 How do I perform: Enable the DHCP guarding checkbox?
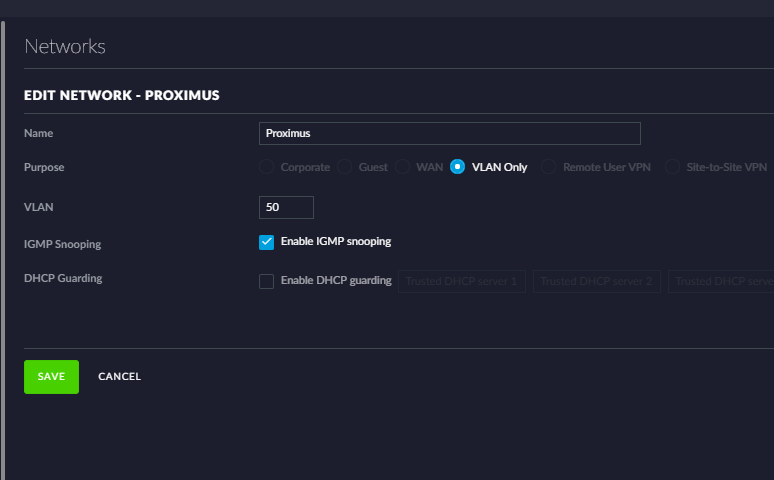coord(266,281)
